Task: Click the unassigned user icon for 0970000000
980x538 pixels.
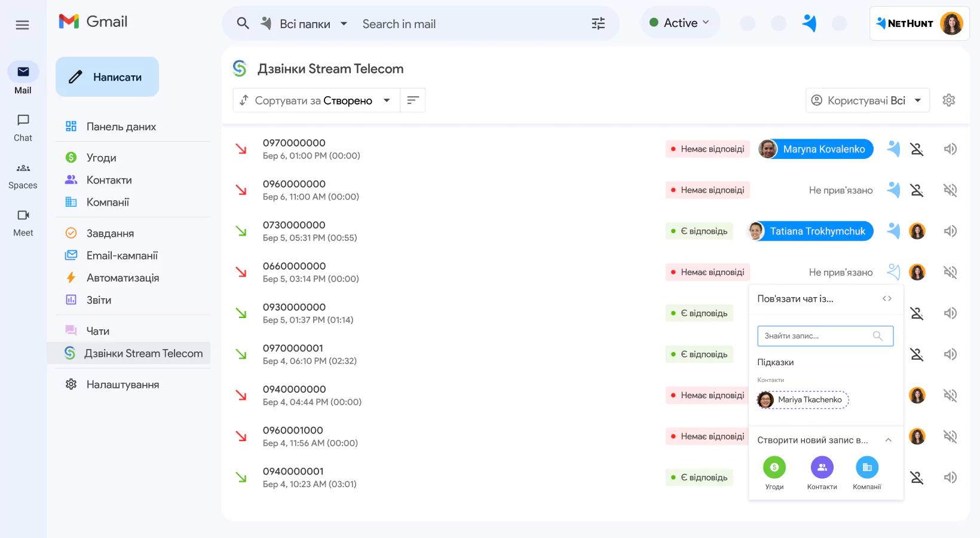Action: pos(917,149)
